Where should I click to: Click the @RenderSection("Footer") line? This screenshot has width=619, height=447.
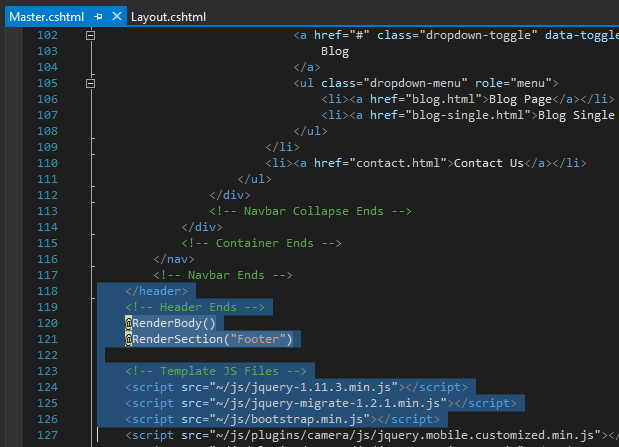(x=209, y=339)
